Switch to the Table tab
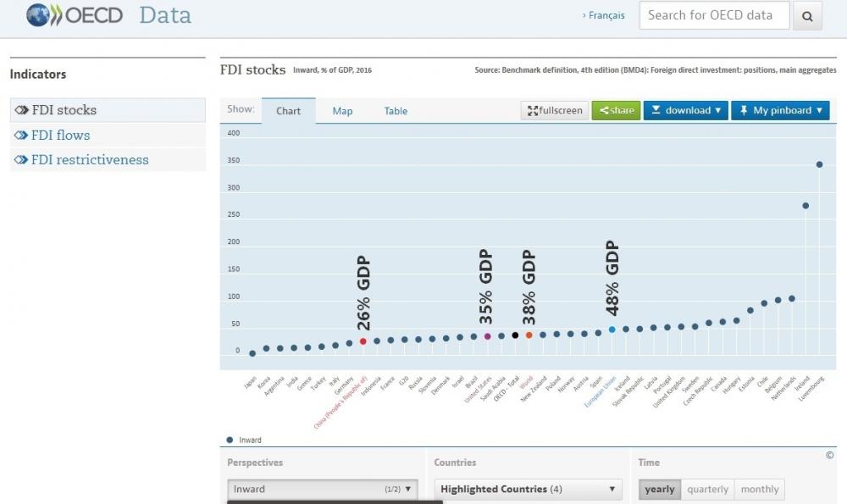Screen dimensions: 847x504 pos(396,111)
